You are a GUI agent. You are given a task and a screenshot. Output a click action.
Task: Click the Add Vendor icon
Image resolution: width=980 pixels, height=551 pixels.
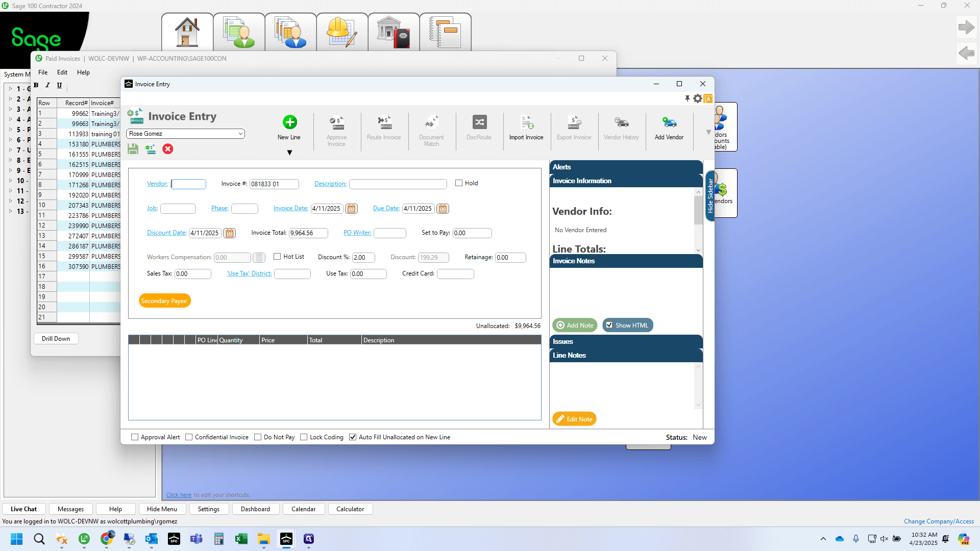coord(669,122)
